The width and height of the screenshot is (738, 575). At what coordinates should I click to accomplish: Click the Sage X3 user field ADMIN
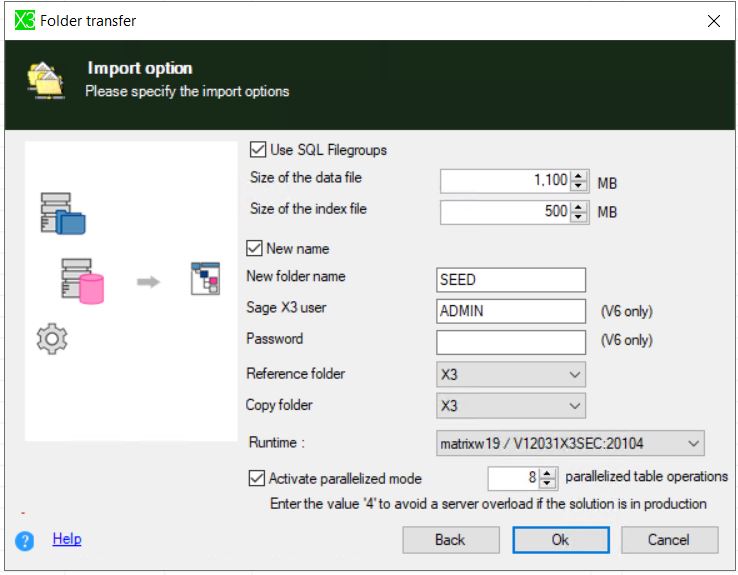tap(511, 311)
